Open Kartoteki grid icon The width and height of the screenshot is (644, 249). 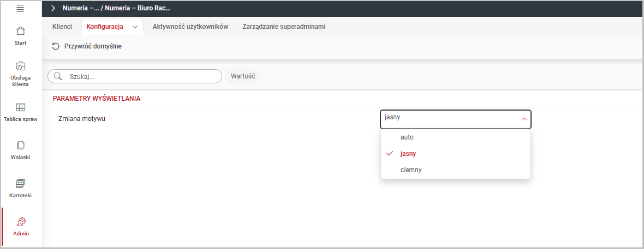point(20,184)
